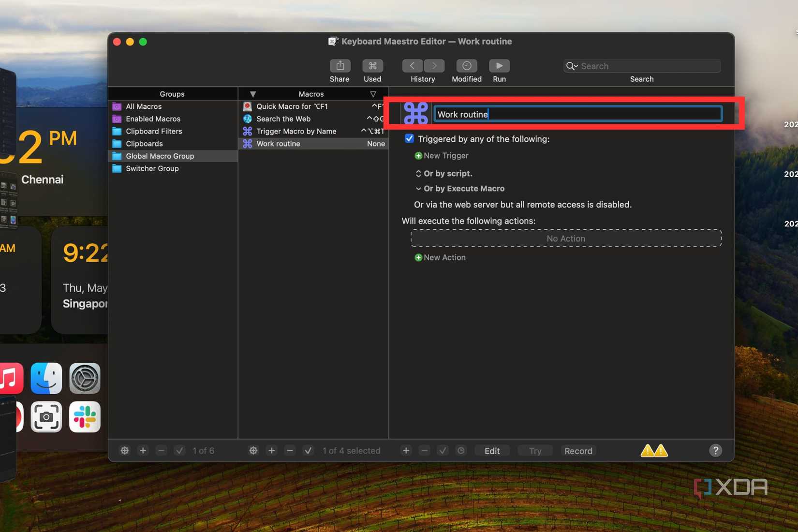Click in the Work routine name field
Screen dimensions: 798x532
coord(578,114)
